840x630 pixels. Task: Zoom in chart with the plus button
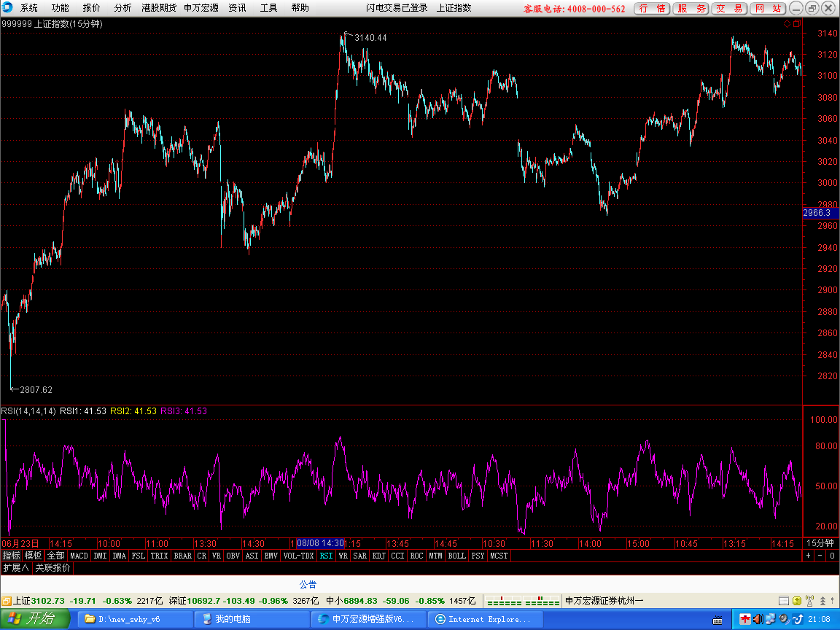click(x=808, y=556)
